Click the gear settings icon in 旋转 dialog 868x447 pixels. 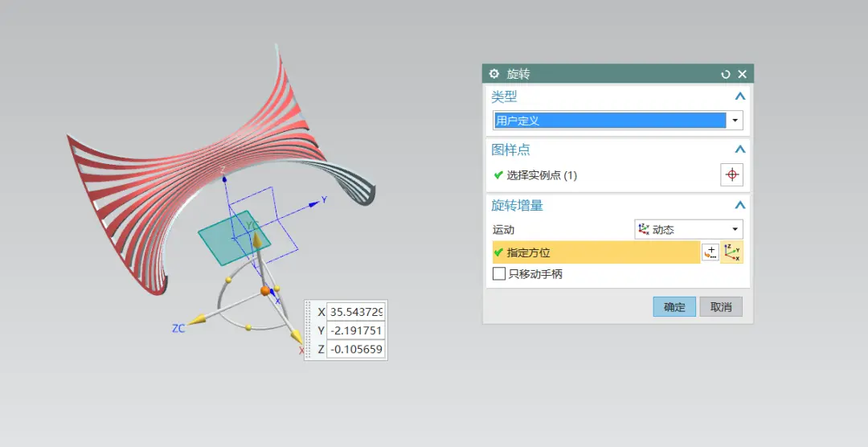493,74
